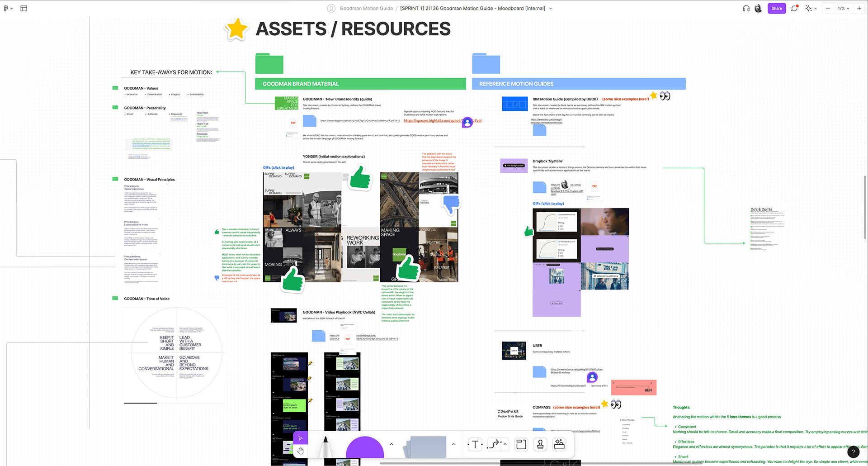Viewport: 868px width, 466px height.
Task: Select the KEY TAKE-AWAYS FOR MOTION heading
Action: click(171, 72)
